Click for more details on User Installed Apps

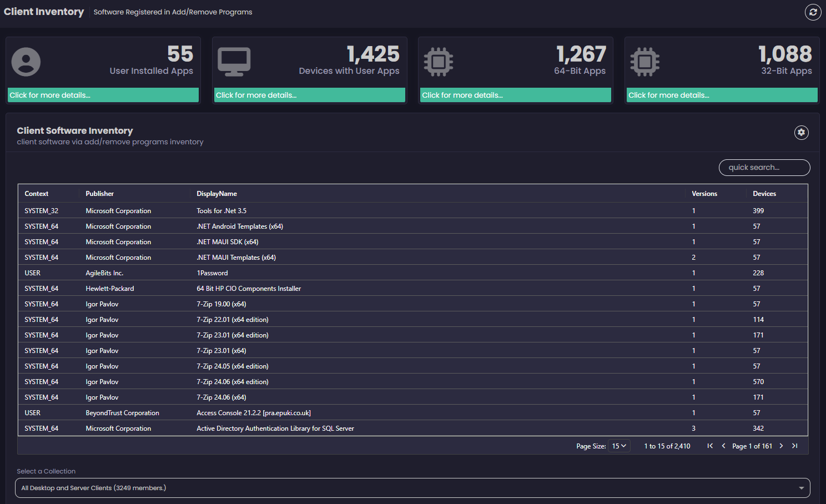(x=103, y=95)
